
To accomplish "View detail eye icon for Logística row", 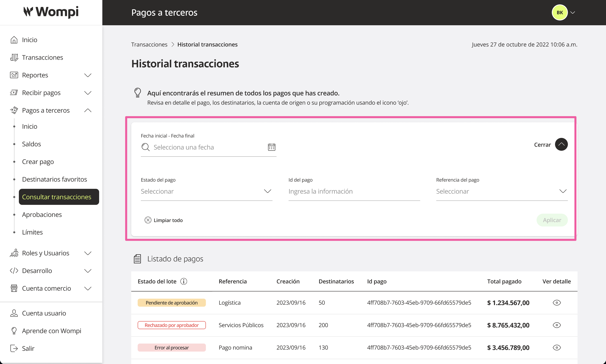I will (557, 302).
